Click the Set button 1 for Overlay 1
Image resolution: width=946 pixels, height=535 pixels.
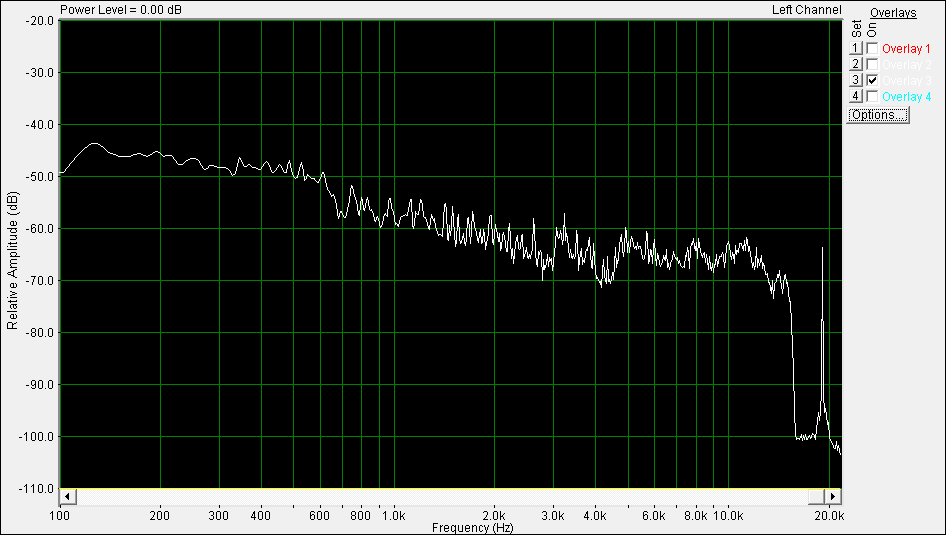[x=855, y=48]
